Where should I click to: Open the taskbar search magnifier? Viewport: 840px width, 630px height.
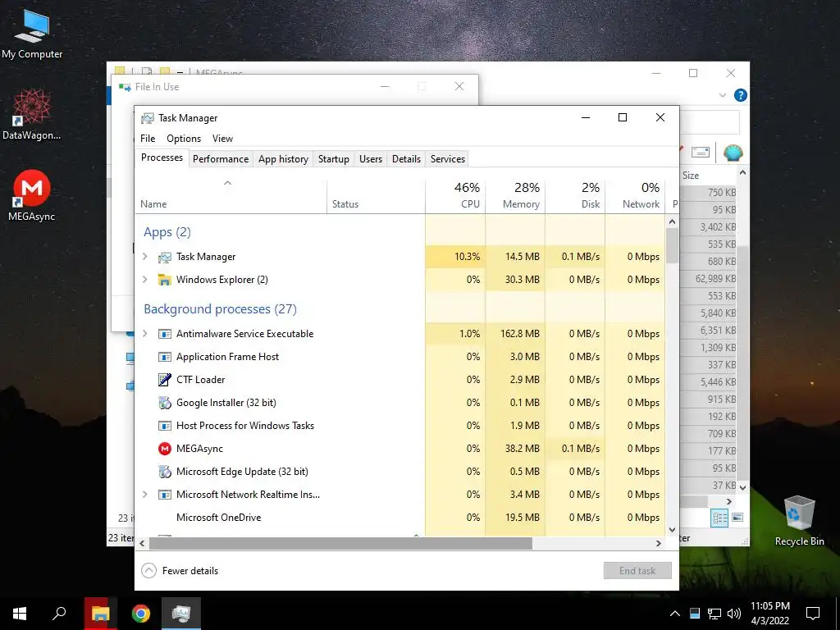pos(59,614)
